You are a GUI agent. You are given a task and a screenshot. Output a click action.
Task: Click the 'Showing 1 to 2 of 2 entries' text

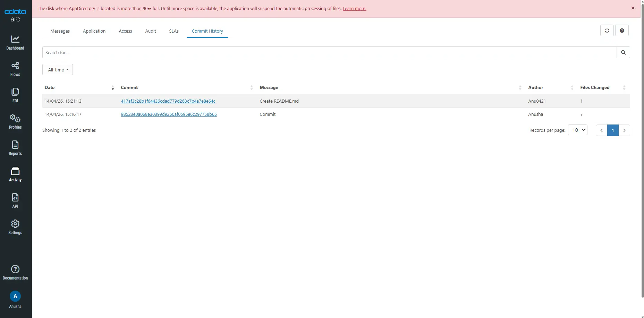69,130
